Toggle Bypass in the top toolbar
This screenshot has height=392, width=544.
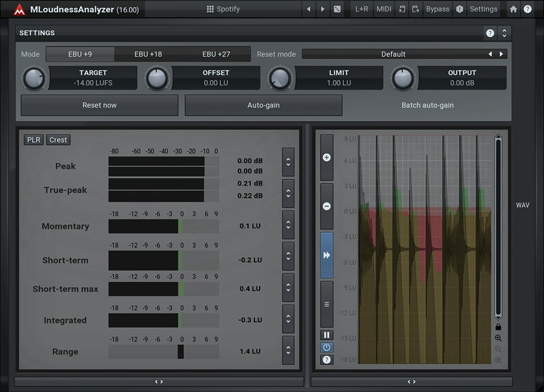[437, 9]
